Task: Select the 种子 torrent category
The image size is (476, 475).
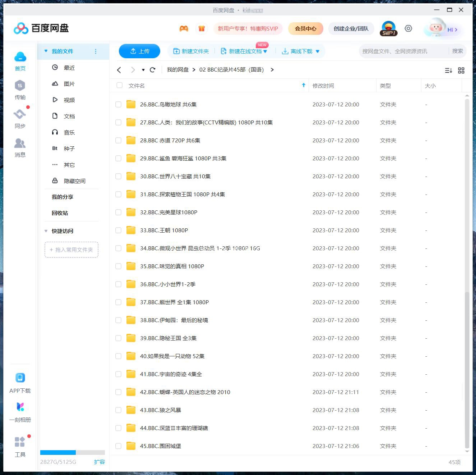Action: click(x=68, y=148)
